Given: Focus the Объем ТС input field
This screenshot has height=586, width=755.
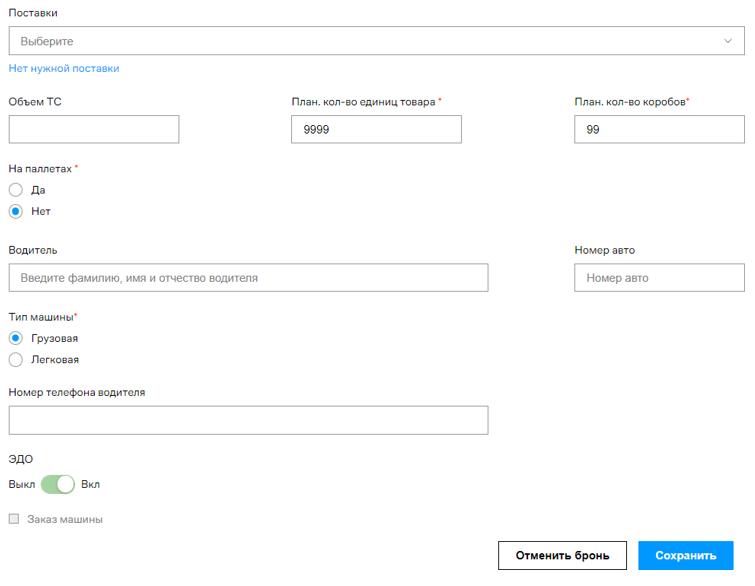Looking at the screenshot, I should point(94,129).
